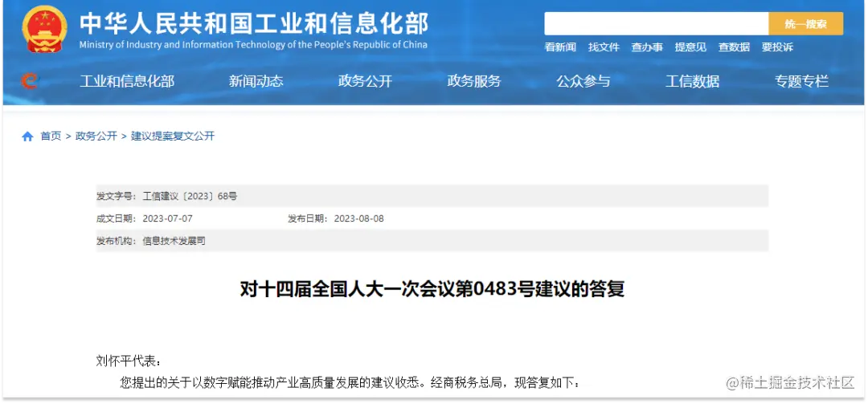The height and width of the screenshot is (404, 868).
Task: Click the national emblem logo
Action: click(45, 30)
